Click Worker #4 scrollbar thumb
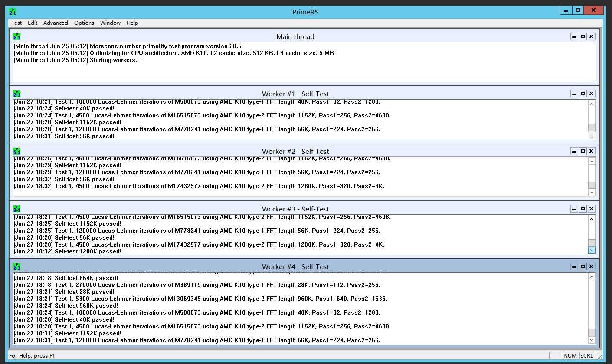This screenshot has width=612, height=364. [592, 332]
